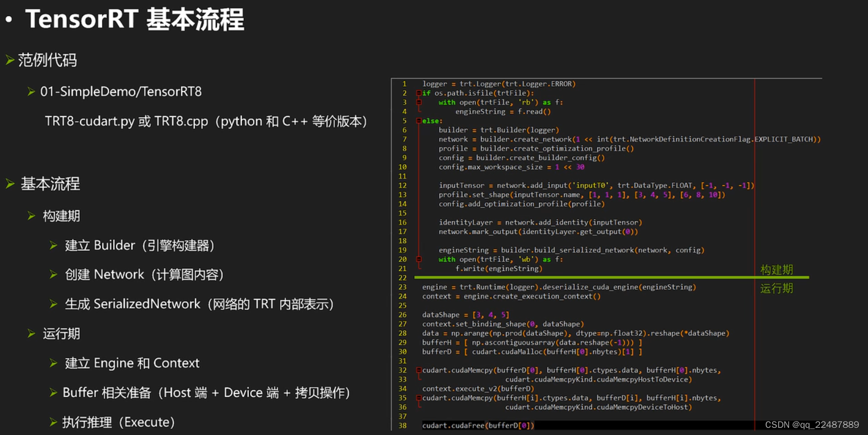Click code line 'context.execute_v2(bufferD)'
This screenshot has width=868, height=435.
pyautogui.click(x=478, y=389)
